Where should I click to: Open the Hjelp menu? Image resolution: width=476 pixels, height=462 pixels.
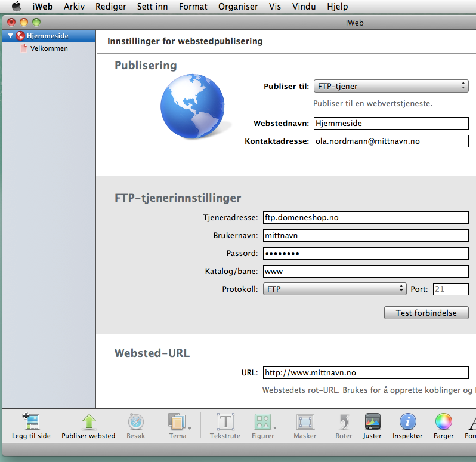tap(337, 7)
